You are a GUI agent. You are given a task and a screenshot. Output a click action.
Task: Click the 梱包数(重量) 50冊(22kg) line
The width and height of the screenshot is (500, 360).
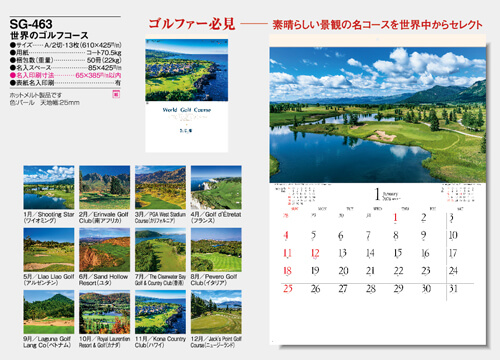pyautogui.click(x=66, y=60)
